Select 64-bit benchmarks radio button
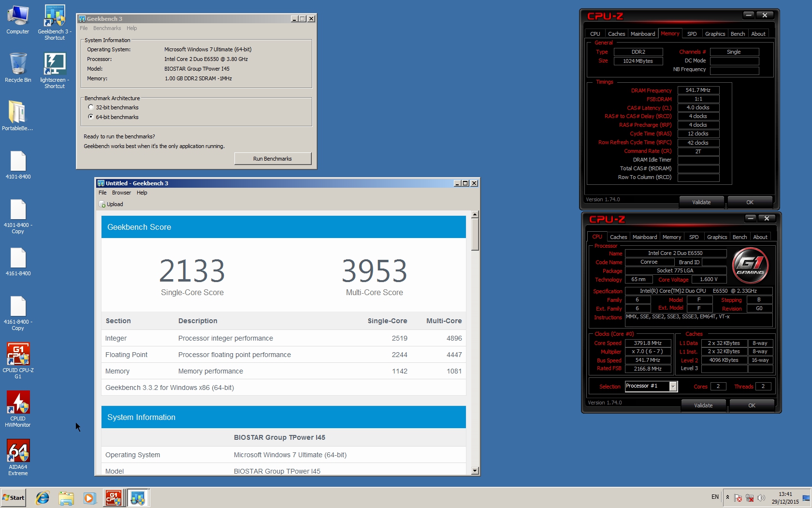 [90, 117]
